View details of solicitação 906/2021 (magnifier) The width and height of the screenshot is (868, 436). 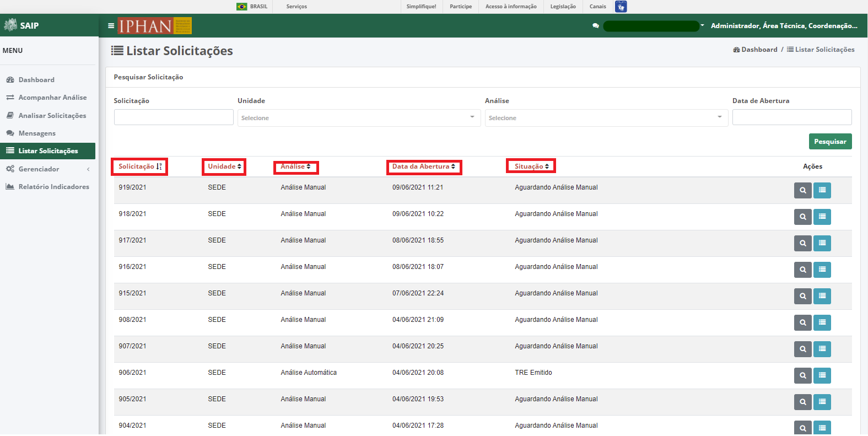(x=803, y=375)
